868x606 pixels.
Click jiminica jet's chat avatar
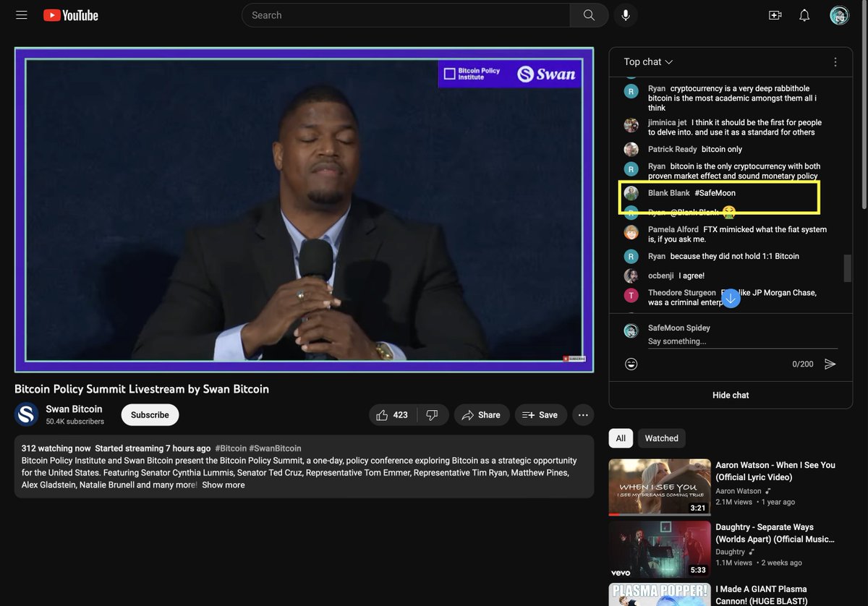pyautogui.click(x=631, y=125)
